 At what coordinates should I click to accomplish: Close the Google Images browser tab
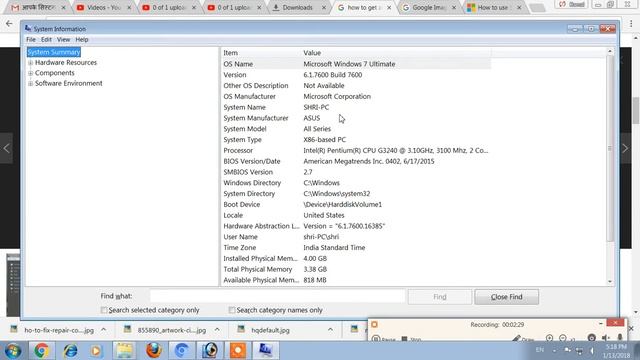[x=454, y=7]
